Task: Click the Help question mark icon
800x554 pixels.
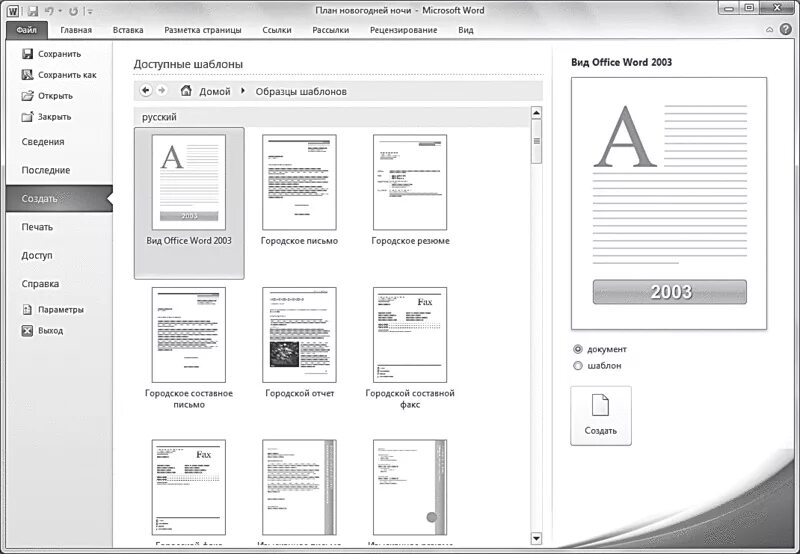Action: coord(786,30)
